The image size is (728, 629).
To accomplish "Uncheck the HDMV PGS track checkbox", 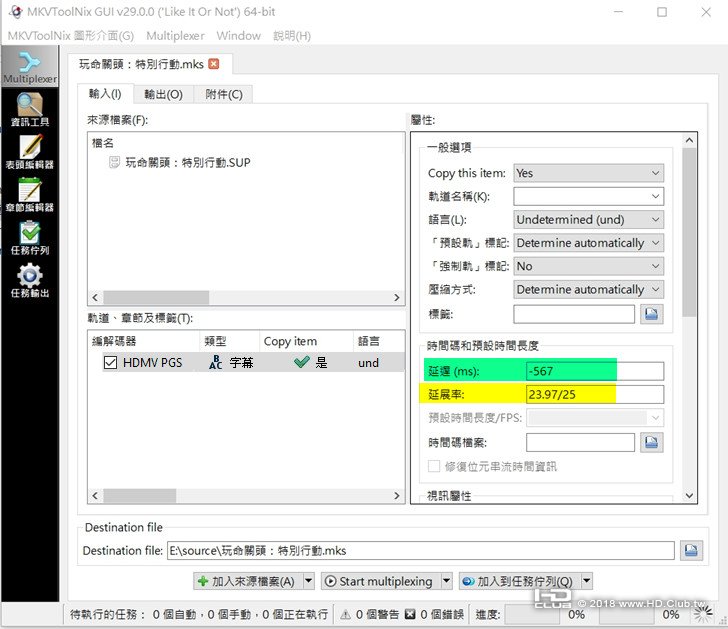I will click(x=110, y=363).
